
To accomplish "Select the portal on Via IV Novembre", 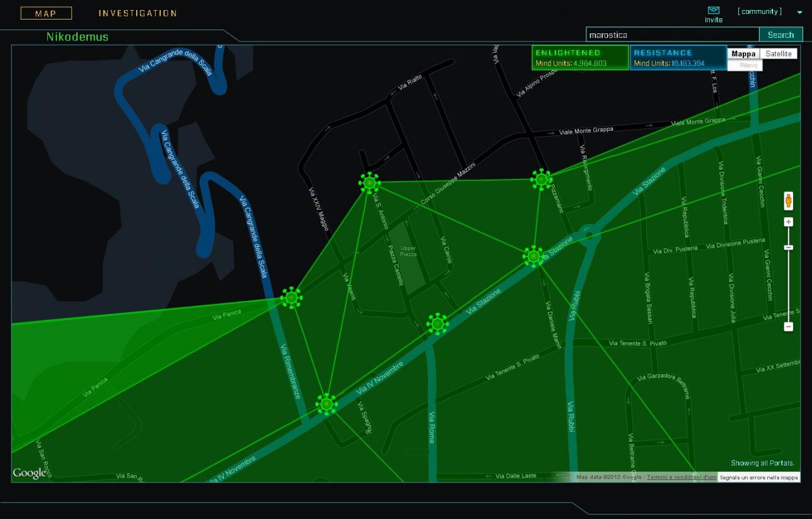I will pos(327,404).
